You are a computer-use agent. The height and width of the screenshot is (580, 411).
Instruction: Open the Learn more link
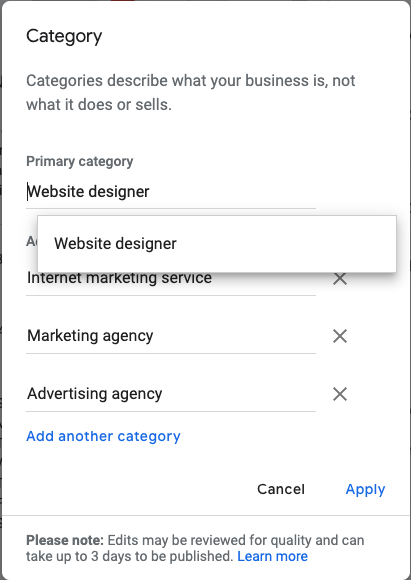point(272,556)
